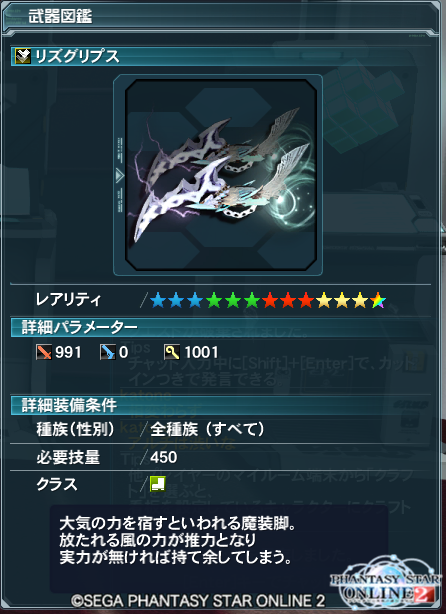Screen dimensions: 446x614
Task: Click the レアリティ label
Action: (x=68, y=300)
